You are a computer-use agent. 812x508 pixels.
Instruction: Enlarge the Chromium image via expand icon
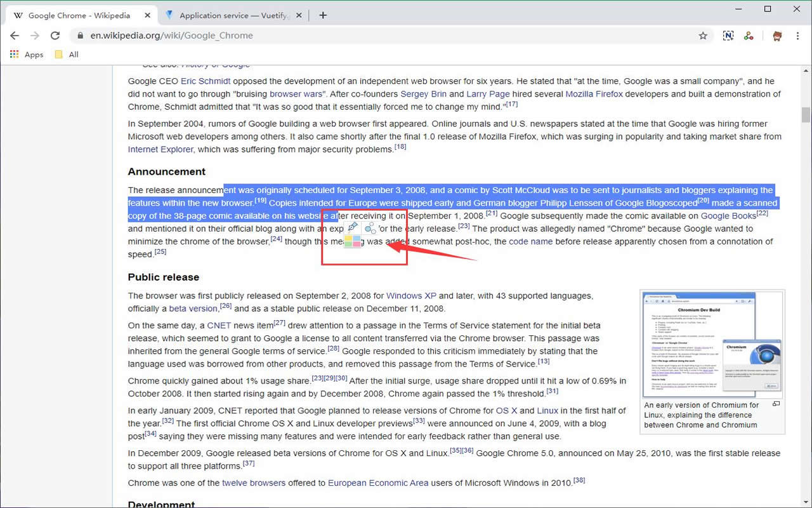point(776,404)
